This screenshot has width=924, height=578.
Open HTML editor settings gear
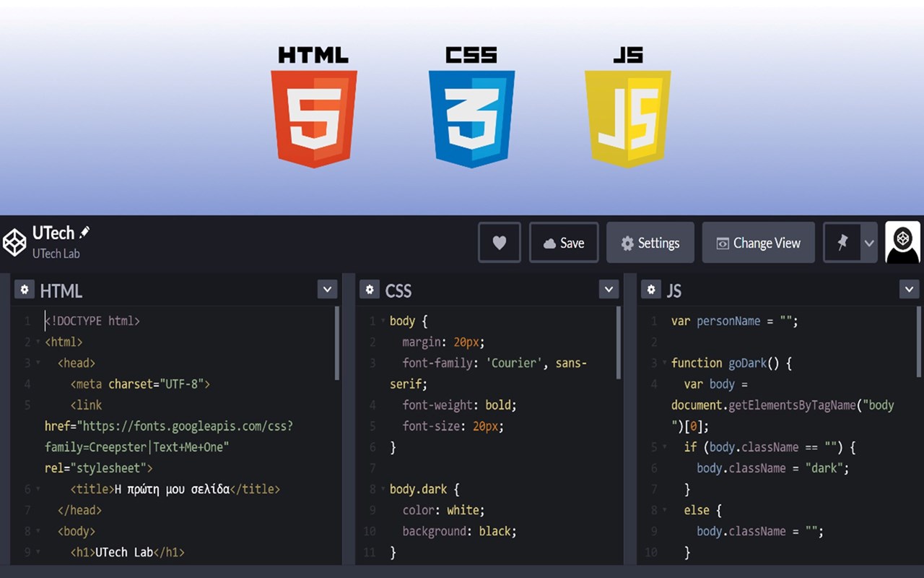[x=25, y=290]
